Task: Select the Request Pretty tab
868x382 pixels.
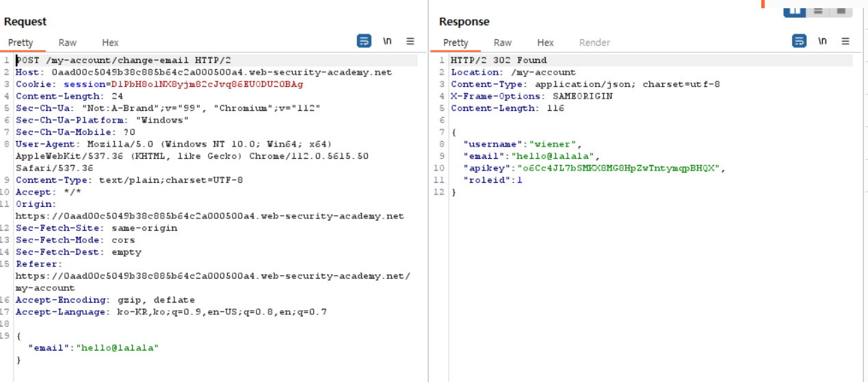Action: pos(21,42)
